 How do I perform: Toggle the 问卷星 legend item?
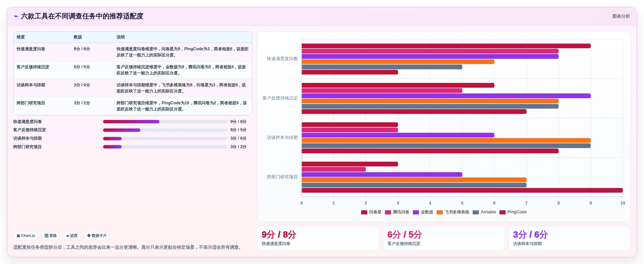coord(371,212)
